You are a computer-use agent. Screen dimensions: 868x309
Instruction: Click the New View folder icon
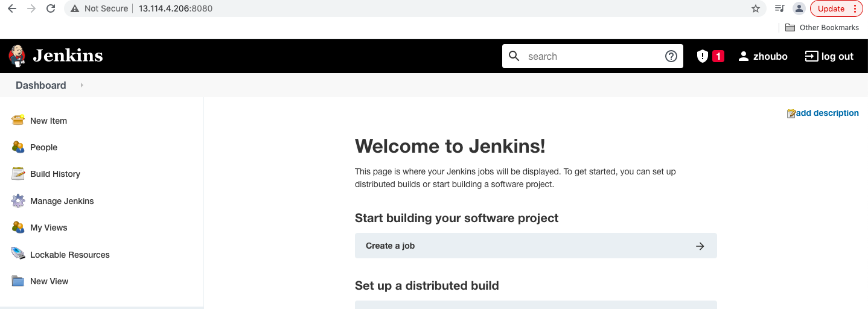coord(18,281)
